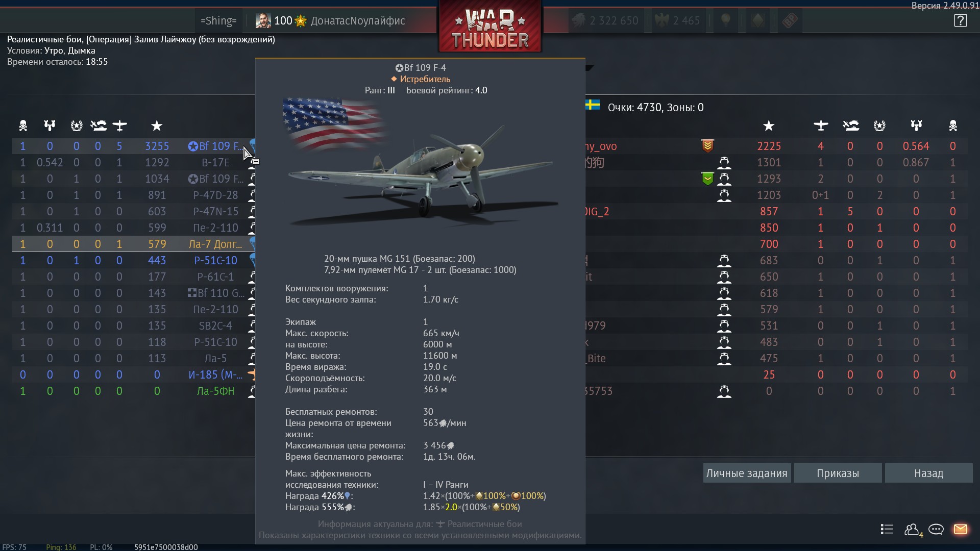Screen dimensions: 980x551
Task: Open the glowing mail envelope icon
Action: pos(960,529)
